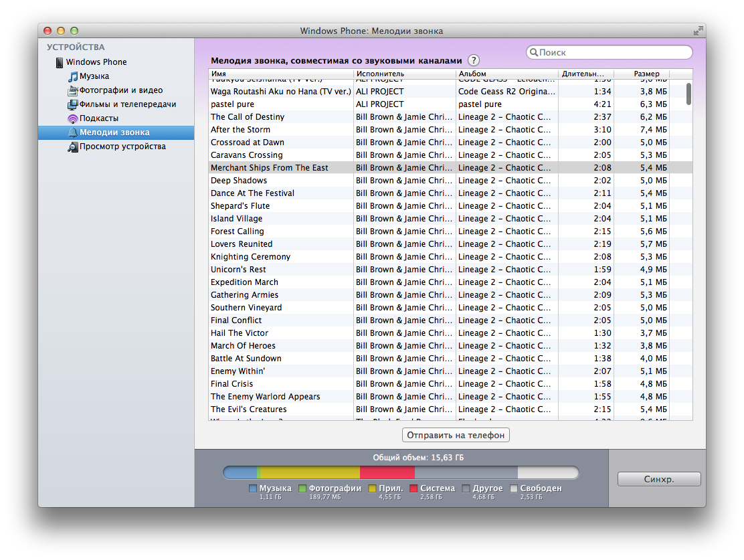Click the yellow Прил. storage bar segment
Viewport: 744px width, 560px height.
310,472
